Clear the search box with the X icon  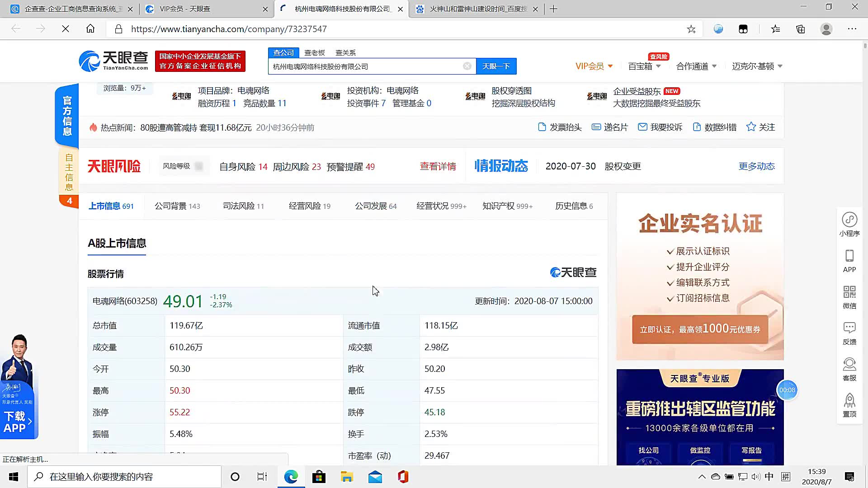(467, 66)
